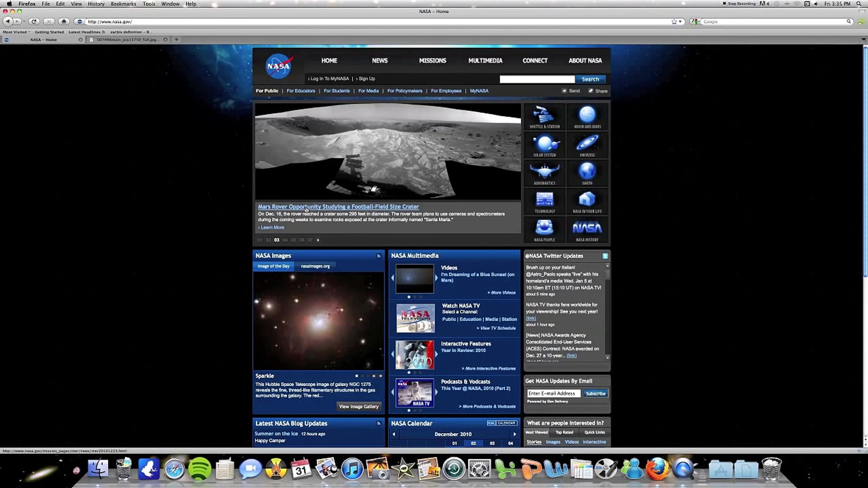The height and width of the screenshot is (488, 868).
Task: Open the Most Visited bookmarks dropdown
Action: tap(16, 32)
